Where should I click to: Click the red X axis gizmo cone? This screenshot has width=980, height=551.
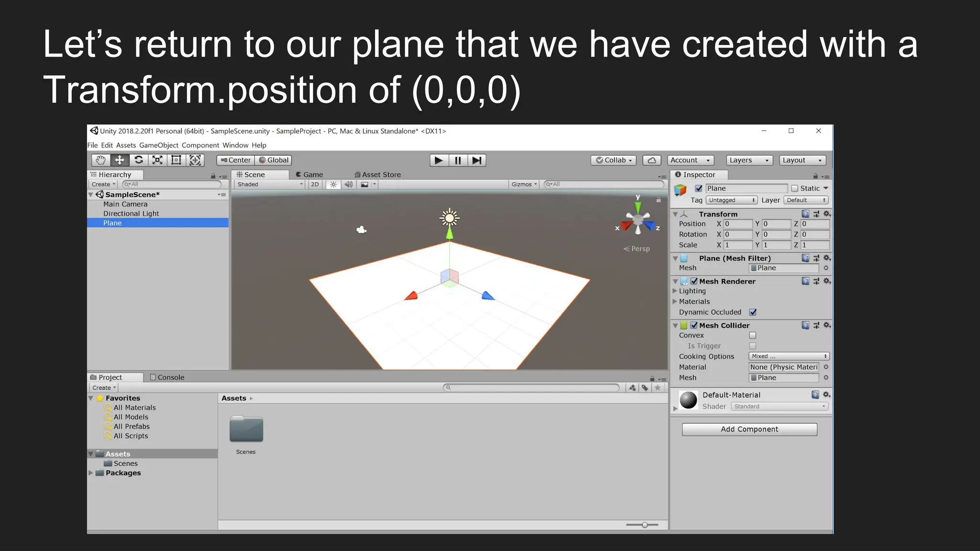[626, 225]
